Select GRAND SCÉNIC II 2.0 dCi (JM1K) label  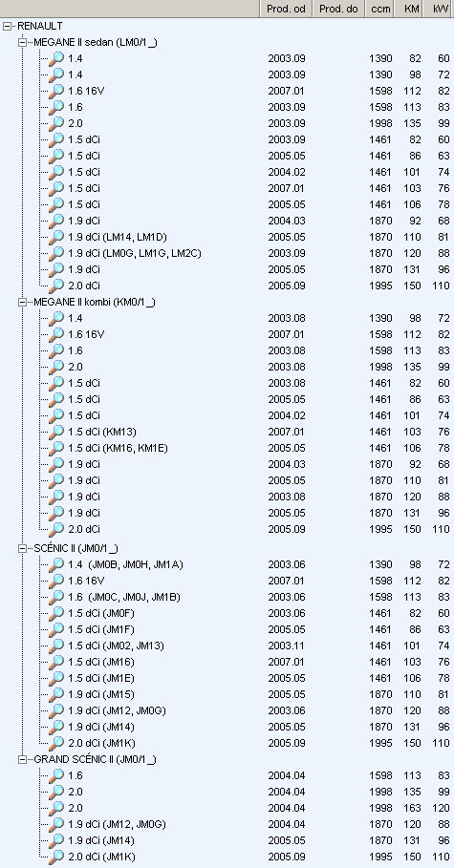[101, 857]
